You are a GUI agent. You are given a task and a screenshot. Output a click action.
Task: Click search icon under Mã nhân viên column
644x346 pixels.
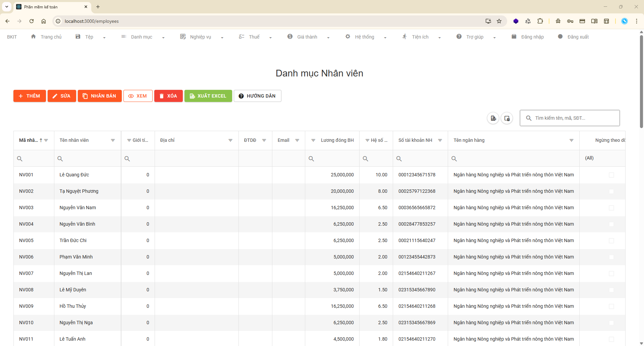tap(20, 159)
